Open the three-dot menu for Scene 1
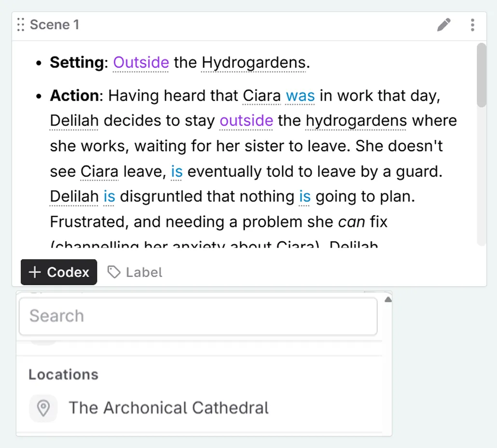This screenshot has height=448, width=497. click(x=472, y=25)
